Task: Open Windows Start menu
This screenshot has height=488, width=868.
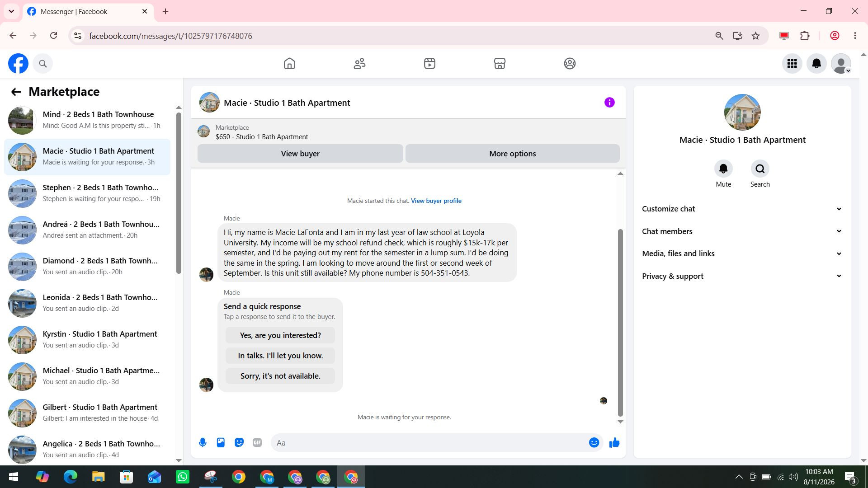Action: [14, 477]
